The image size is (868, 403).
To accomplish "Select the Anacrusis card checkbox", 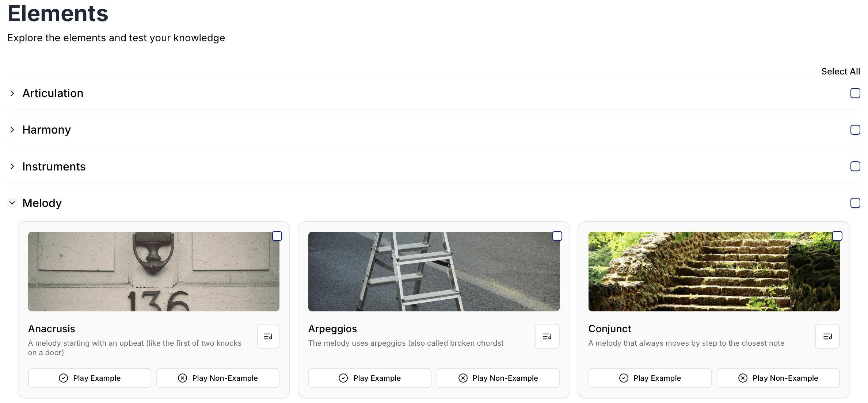I will (x=277, y=236).
